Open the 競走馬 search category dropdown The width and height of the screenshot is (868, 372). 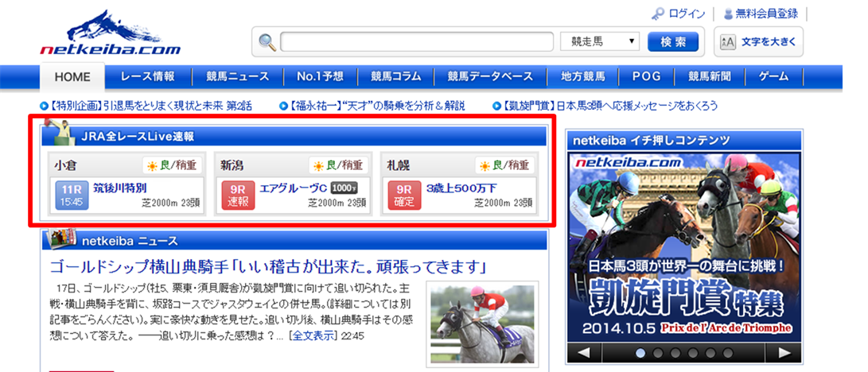[600, 41]
